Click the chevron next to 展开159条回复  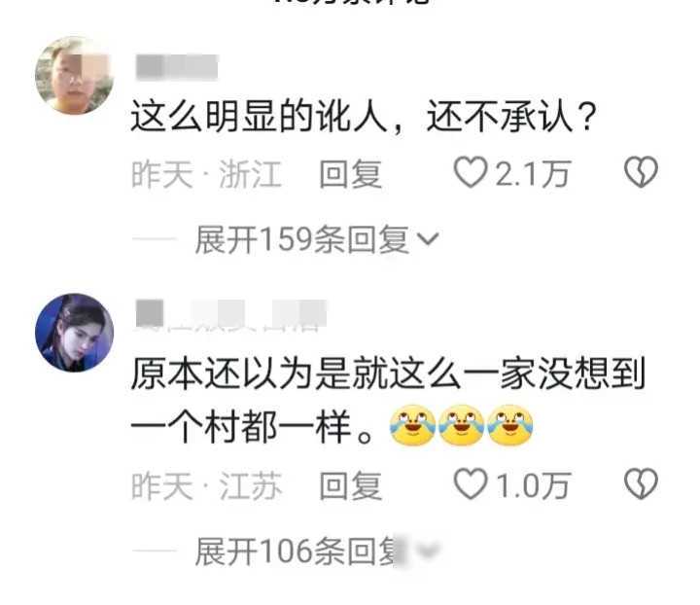click(x=428, y=239)
